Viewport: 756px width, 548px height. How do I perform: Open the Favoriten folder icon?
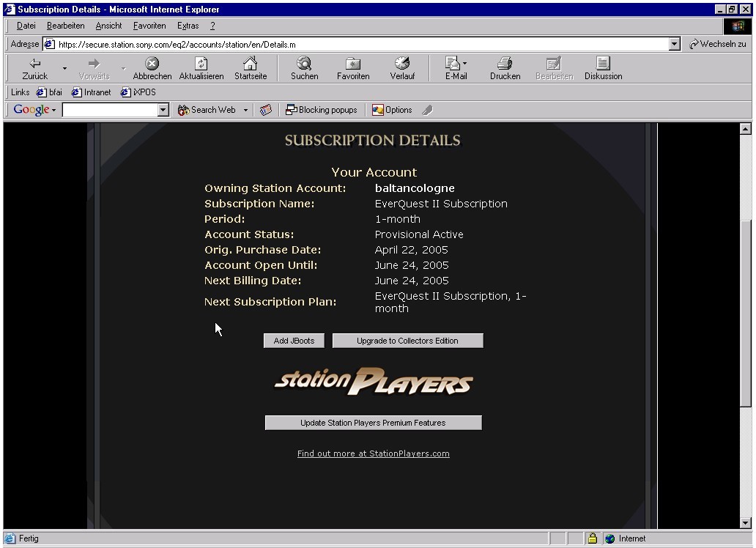point(352,64)
